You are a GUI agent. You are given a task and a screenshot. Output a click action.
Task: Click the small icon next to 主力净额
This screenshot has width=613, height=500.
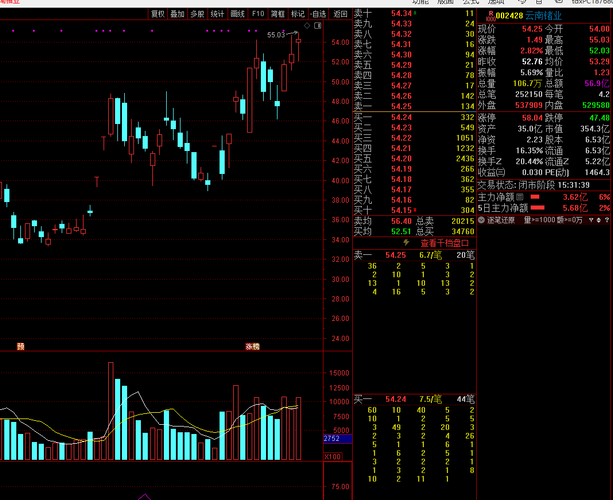520,197
